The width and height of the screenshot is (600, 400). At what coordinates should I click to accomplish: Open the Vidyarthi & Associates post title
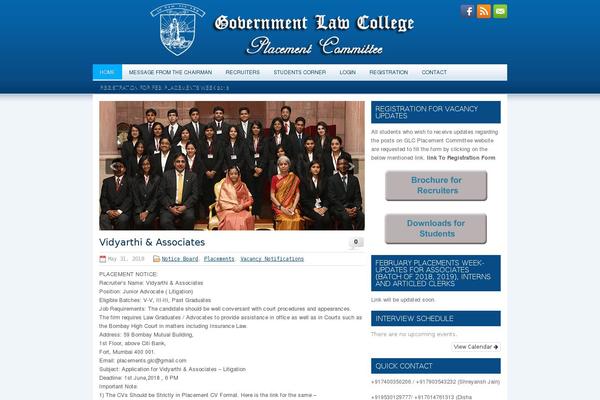pos(152,242)
